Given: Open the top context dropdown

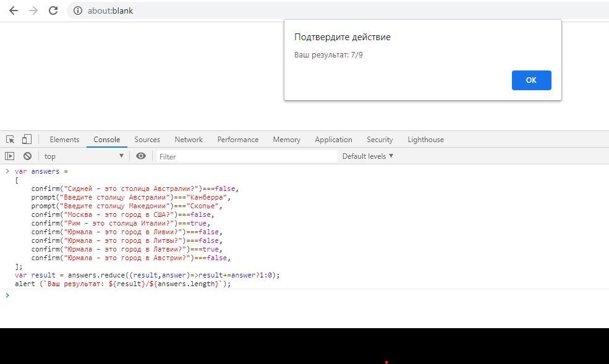Looking at the screenshot, I should point(83,156).
